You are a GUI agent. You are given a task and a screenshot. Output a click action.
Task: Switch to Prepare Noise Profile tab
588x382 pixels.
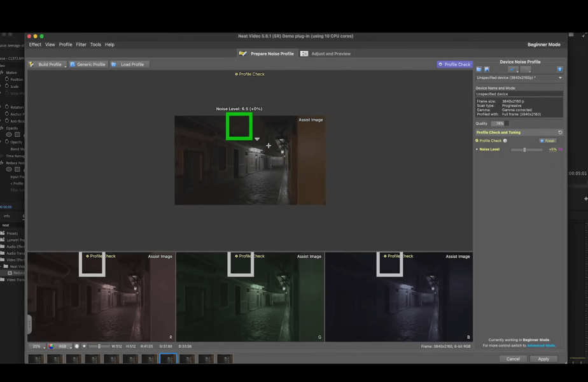[x=267, y=53]
